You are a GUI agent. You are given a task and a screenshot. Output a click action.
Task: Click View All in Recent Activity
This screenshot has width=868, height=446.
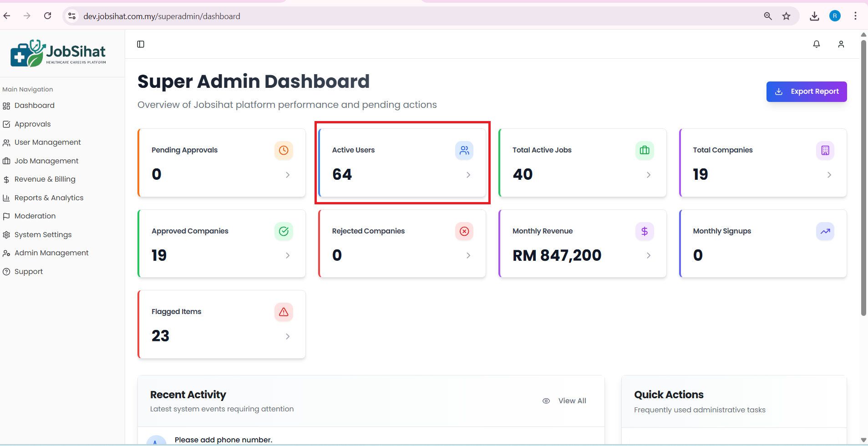click(x=572, y=401)
